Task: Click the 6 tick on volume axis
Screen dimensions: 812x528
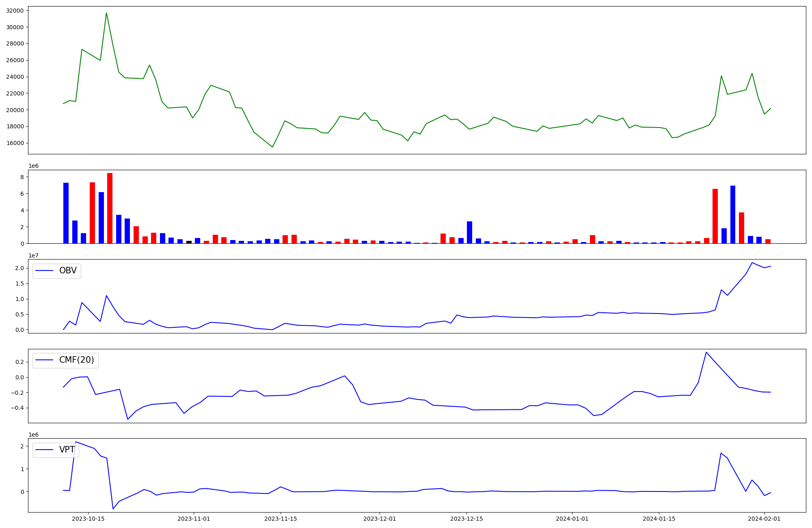Action: pos(22,194)
